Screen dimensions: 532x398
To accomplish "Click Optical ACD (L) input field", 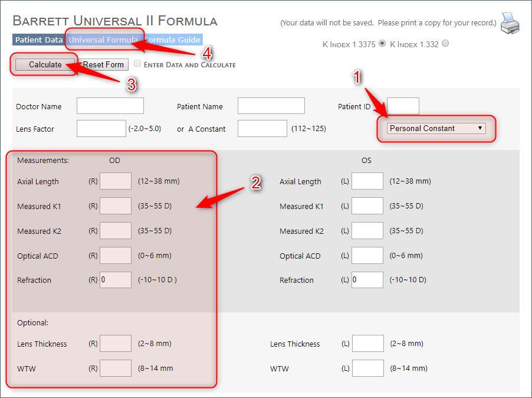I will point(367,255).
